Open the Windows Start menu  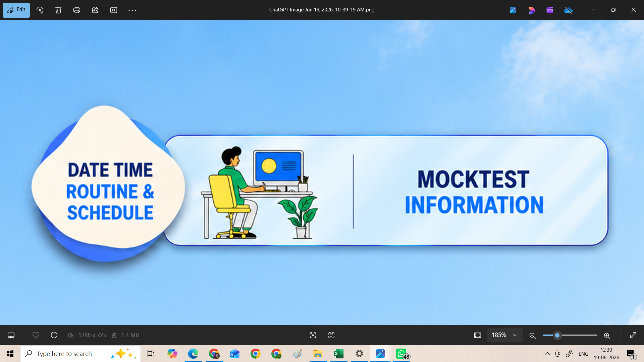10,354
